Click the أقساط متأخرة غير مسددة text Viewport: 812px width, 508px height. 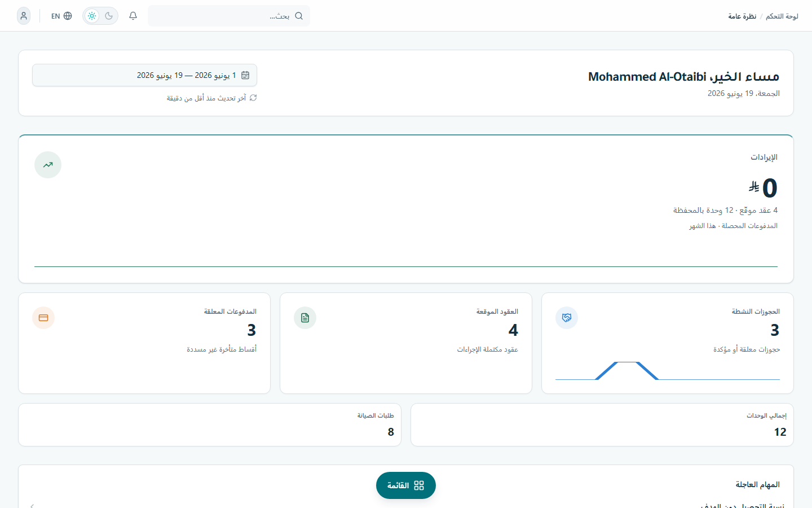(222, 349)
